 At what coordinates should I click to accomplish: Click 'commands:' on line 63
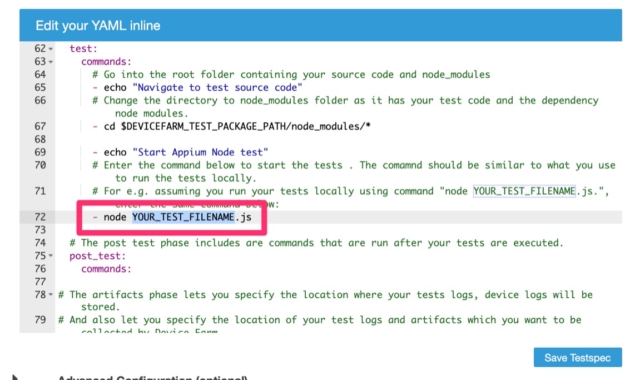point(106,62)
